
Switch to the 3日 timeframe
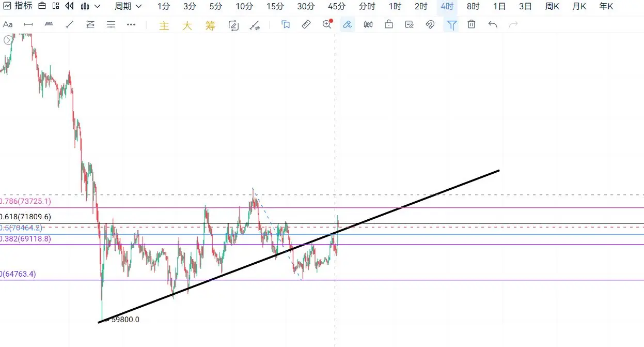pos(525,6)
